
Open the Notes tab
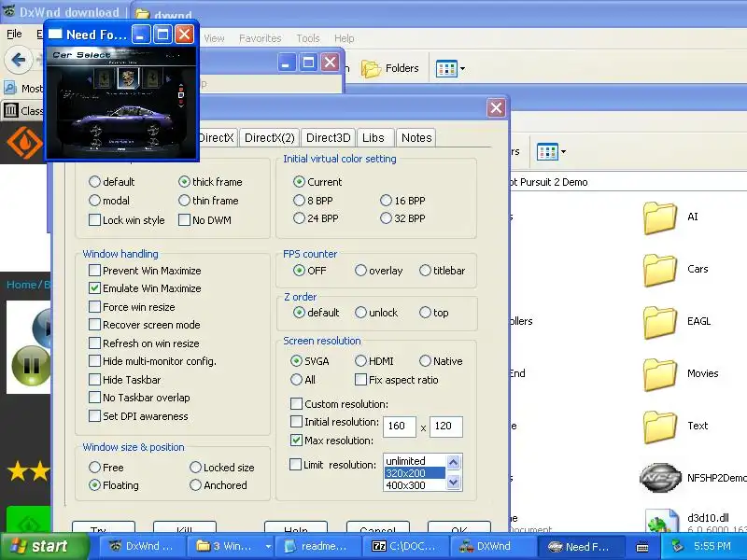(x=416, y=137)
